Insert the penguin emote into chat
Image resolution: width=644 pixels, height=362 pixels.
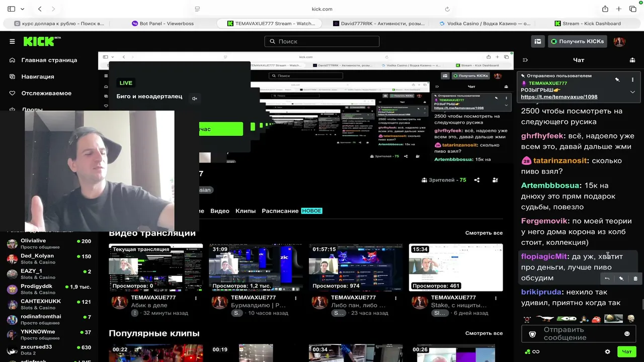coord(584,319)
